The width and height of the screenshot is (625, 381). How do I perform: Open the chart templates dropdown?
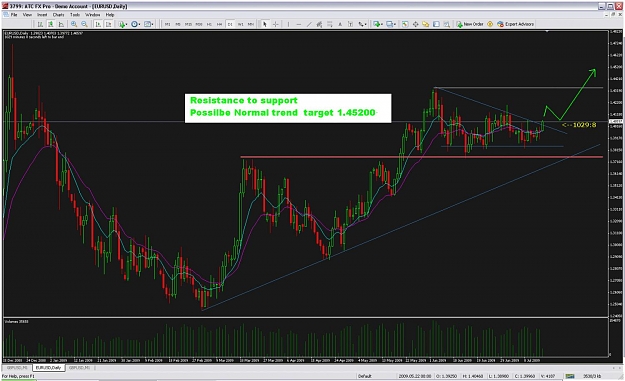coord(149,24)
